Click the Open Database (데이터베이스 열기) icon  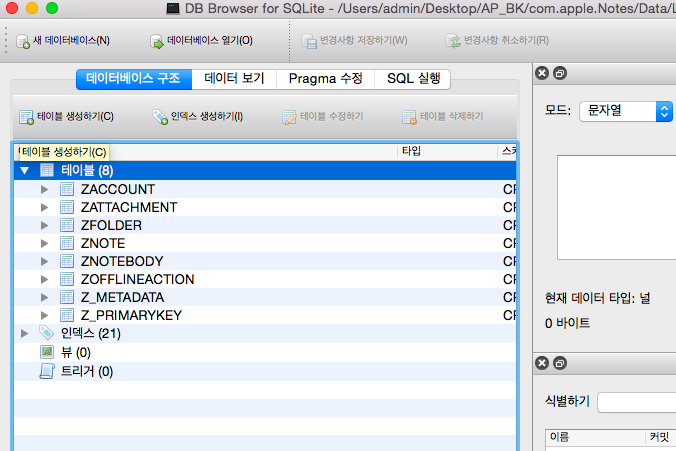click(x=156, y=41)
